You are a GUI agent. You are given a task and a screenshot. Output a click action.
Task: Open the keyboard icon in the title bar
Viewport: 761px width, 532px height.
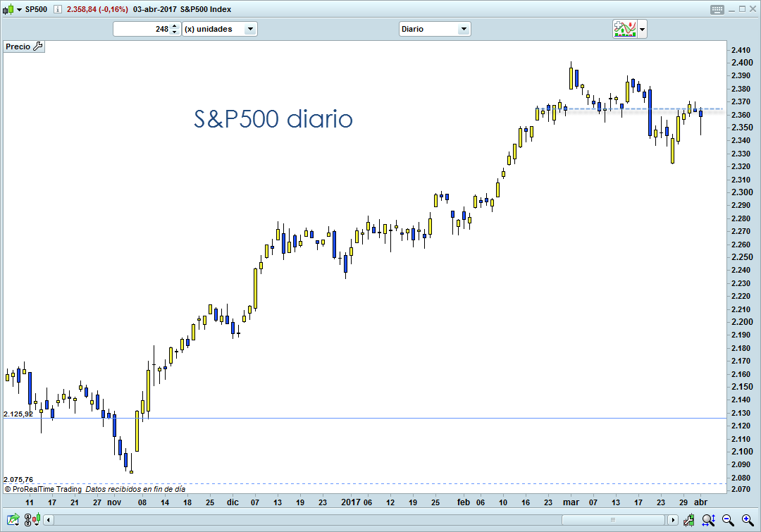[717, 9]
